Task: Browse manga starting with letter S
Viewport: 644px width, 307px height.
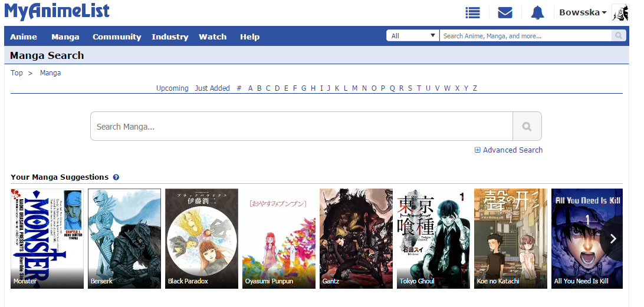Action: pyautogui.click(x=410, y=88)
